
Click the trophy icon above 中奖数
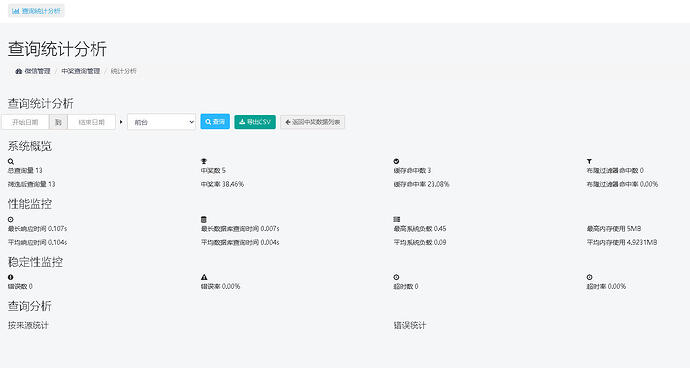(204, 162)
